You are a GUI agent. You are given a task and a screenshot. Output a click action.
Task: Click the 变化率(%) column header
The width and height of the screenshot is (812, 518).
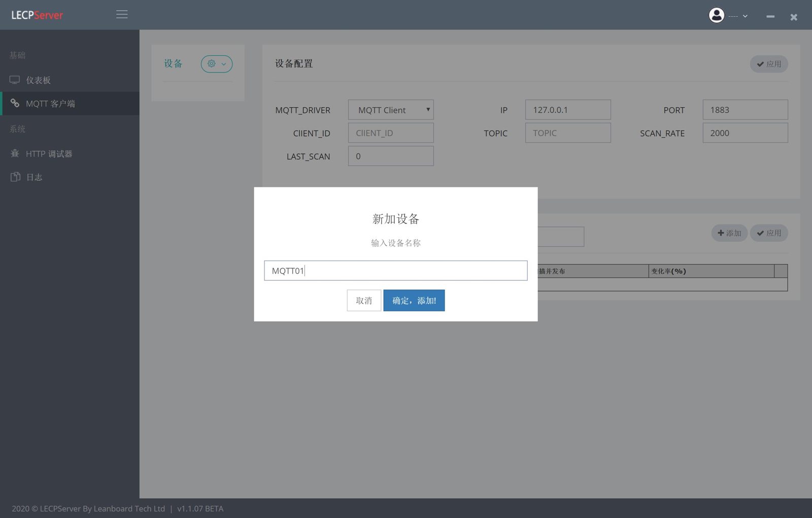pyautogui.click(x=711, y=271)
